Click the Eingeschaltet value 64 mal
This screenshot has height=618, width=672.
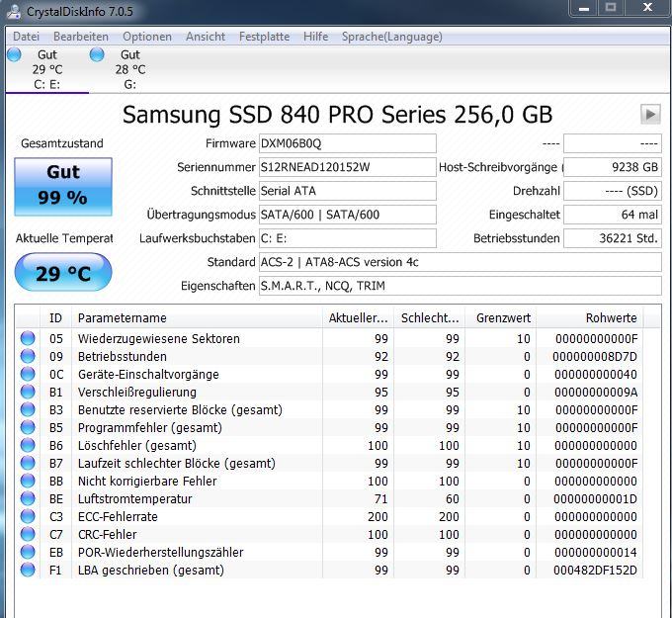point(613,215)
